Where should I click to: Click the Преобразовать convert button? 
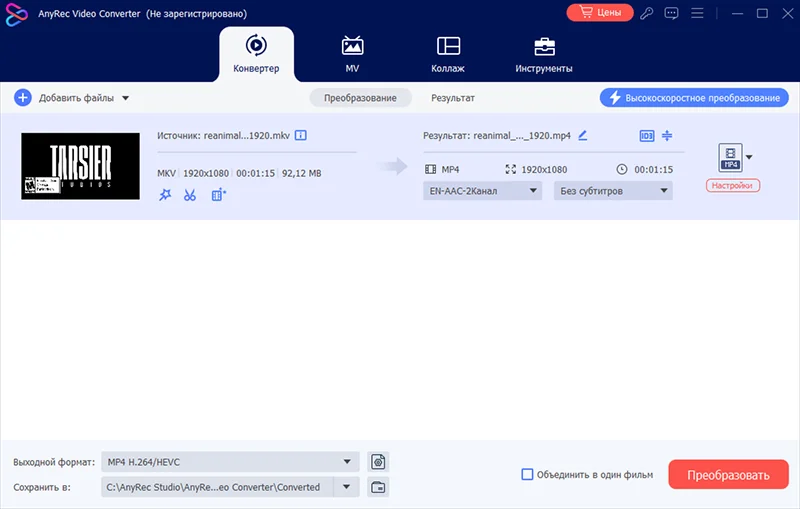coord(728,475)
